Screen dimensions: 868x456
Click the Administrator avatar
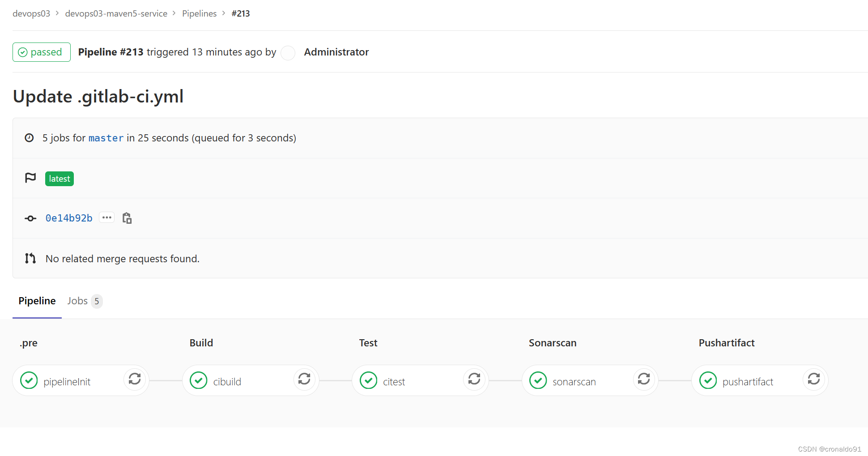pos(288,52)
